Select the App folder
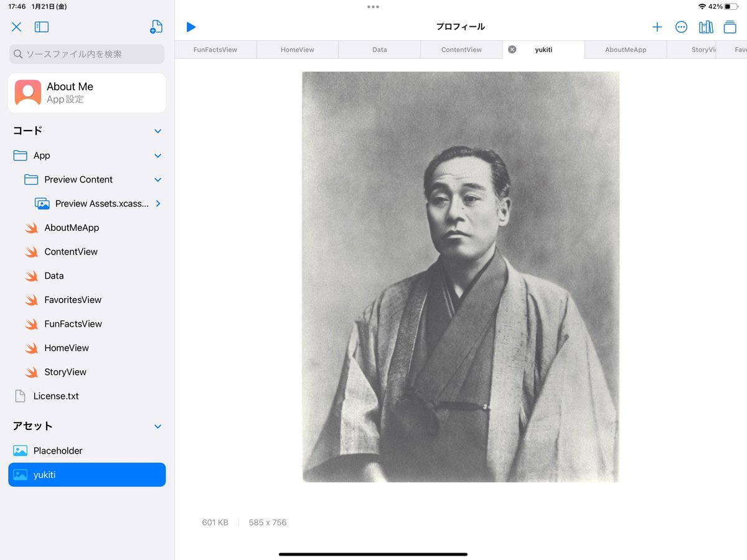 pyautogui.click(x=87, y=156)
